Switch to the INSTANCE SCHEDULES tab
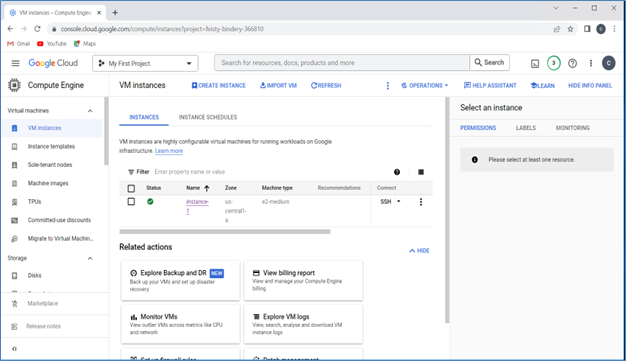The height and width of the screenshot is (361, 626). pos(208,117)
